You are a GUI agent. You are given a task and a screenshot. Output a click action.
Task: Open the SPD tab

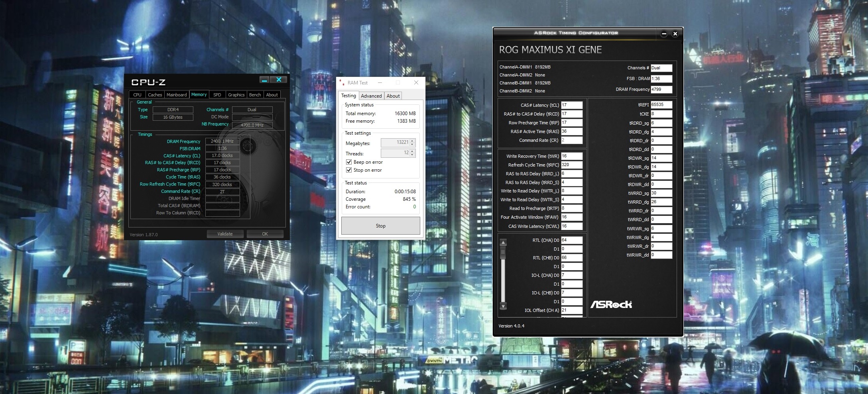217,95
